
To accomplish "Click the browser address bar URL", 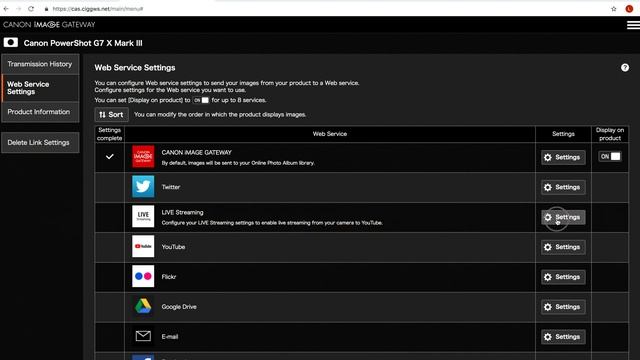I will coord(98,9).
